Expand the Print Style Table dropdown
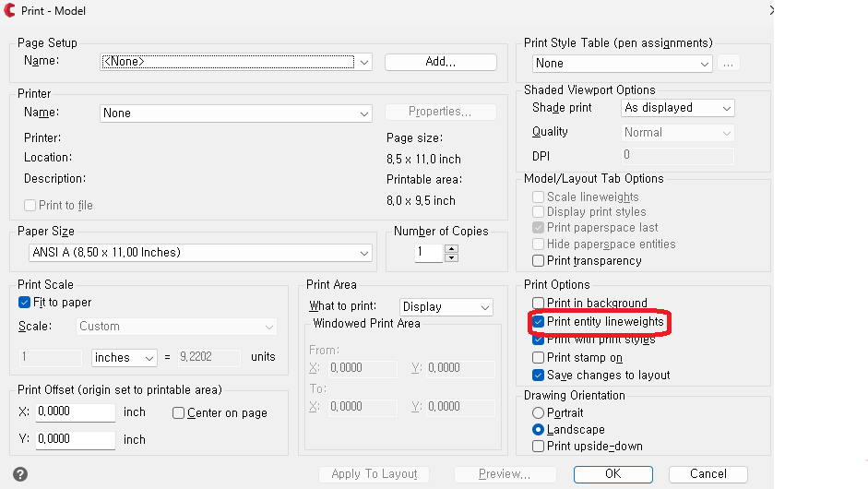Image resolution: width=868 pixels, height=489 pixels. tap(705, 64)
